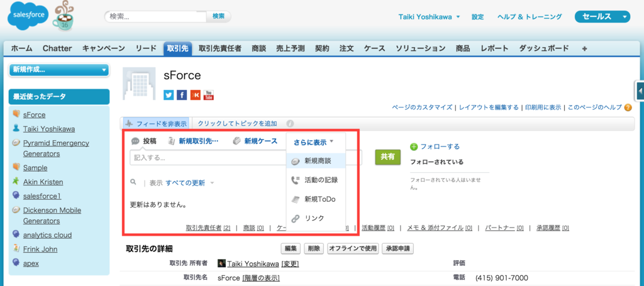Screen dimensions: 644x286
Task: Click the 階層の表示 hierarchy link
Action: point(261,278)
